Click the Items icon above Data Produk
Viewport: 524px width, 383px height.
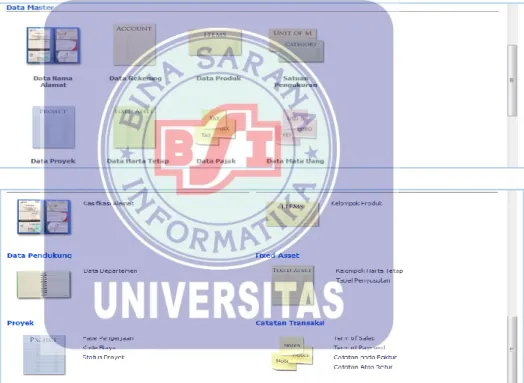(x=215, y=42)
